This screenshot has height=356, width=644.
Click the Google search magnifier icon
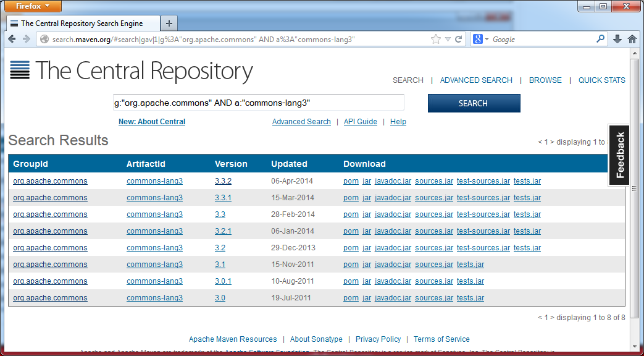(x=600, y=39)
